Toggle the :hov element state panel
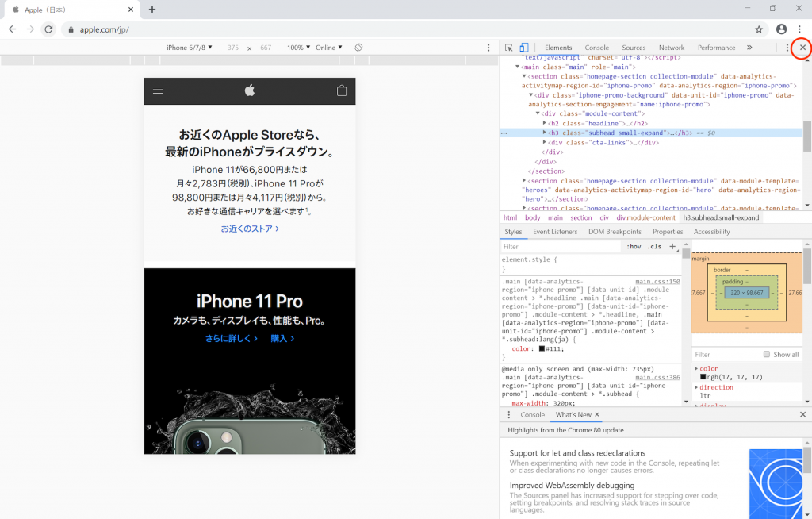This screenshot has width=812, height=519. [634, 247]
